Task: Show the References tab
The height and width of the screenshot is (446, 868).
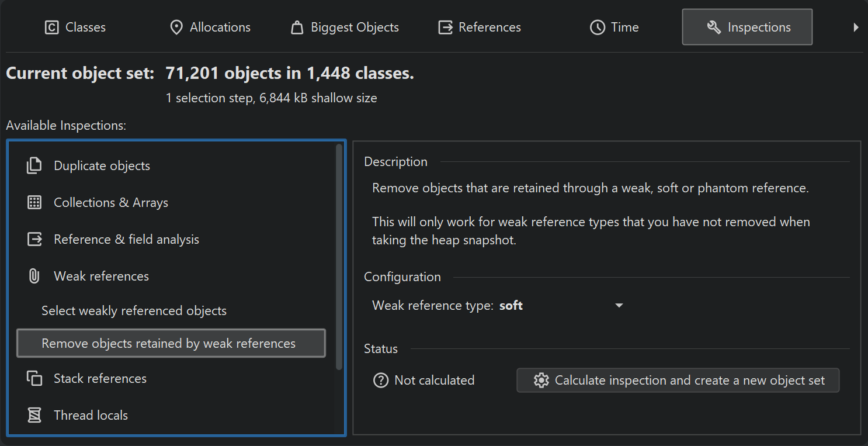Action: [480, 27]
